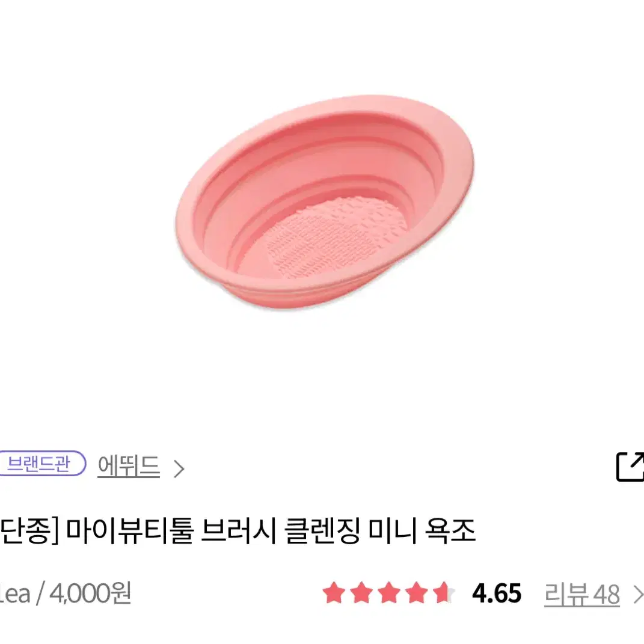
Task: Open the 리뷰 48 reviews link
Action: (581, 594)
